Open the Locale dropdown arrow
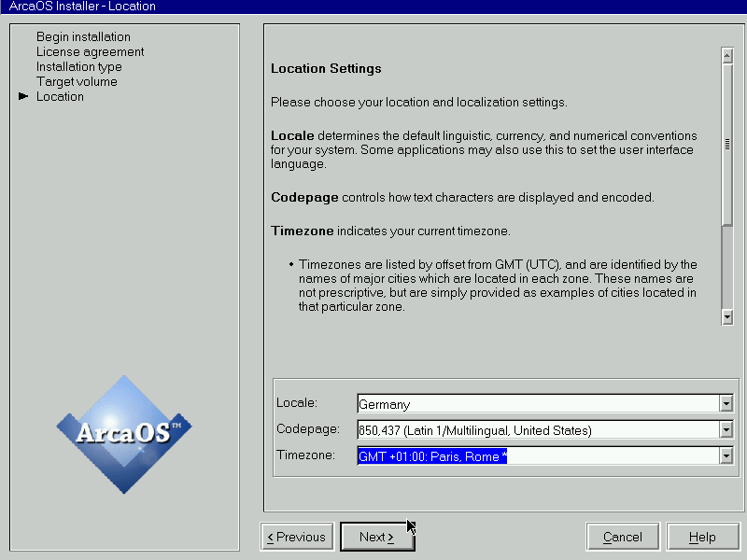Viewport: 747px width, 560px height. coord(726,404)
